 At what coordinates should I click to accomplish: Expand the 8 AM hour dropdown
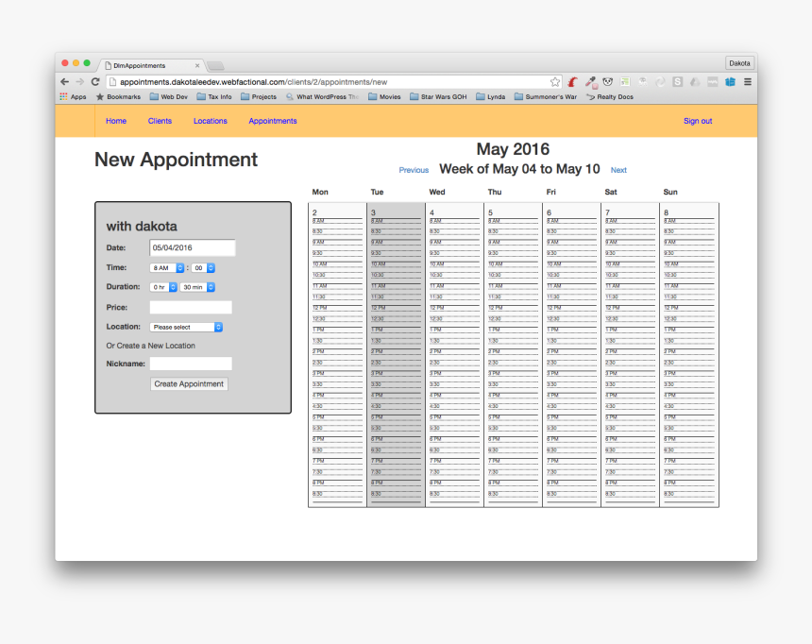pyautogui.click(x=166, y=268)
